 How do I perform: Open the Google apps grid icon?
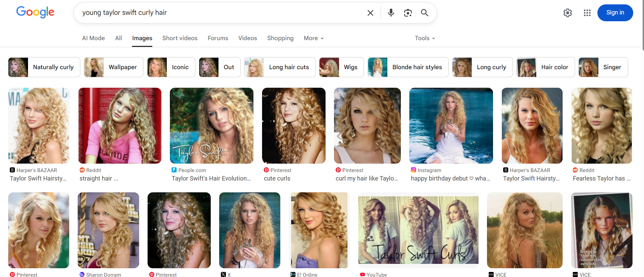click(587, 13)
